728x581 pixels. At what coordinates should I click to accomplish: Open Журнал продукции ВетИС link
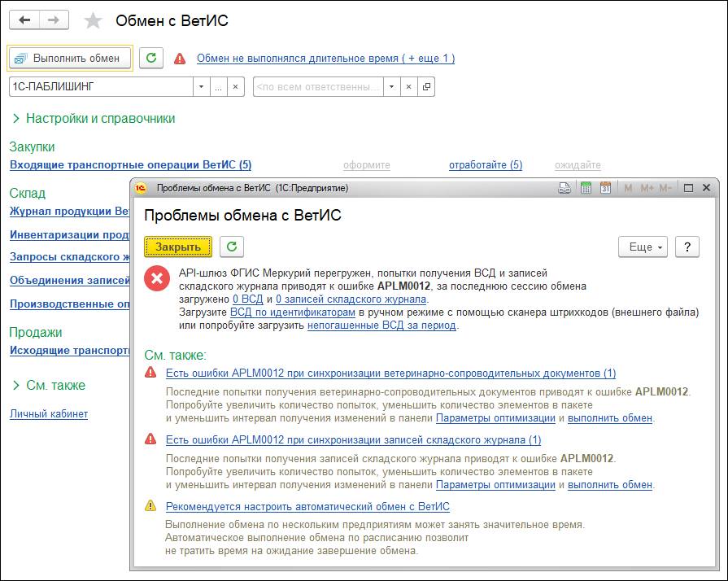coord(70,212)
